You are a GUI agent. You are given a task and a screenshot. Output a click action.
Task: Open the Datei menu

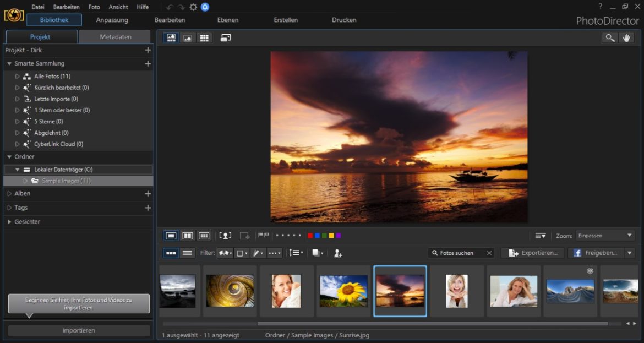(x=38, y=7)
